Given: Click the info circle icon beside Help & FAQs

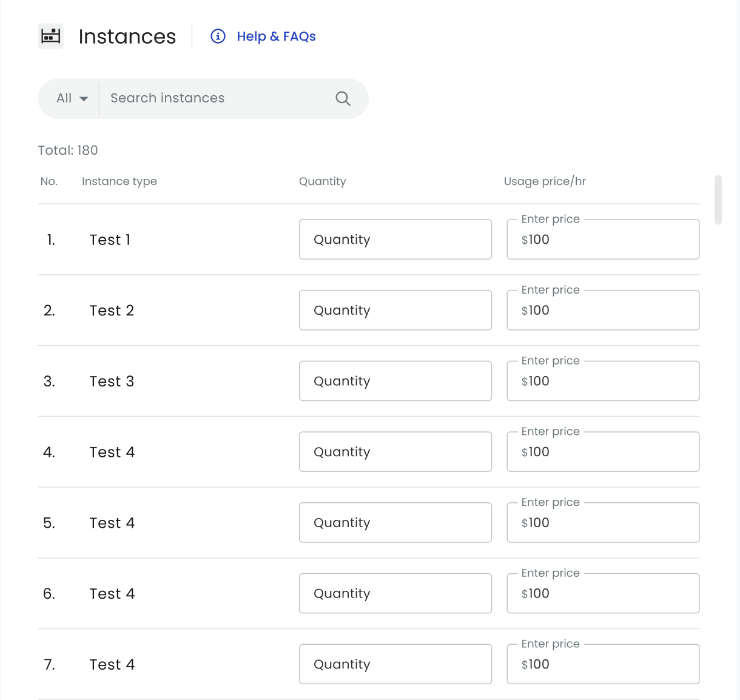Looking at the screenshot, I should point(218,36).
